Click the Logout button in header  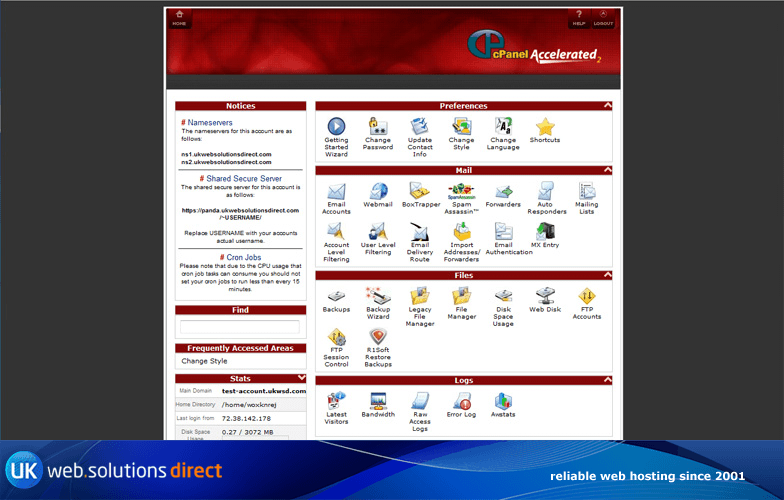pos(603,18)
